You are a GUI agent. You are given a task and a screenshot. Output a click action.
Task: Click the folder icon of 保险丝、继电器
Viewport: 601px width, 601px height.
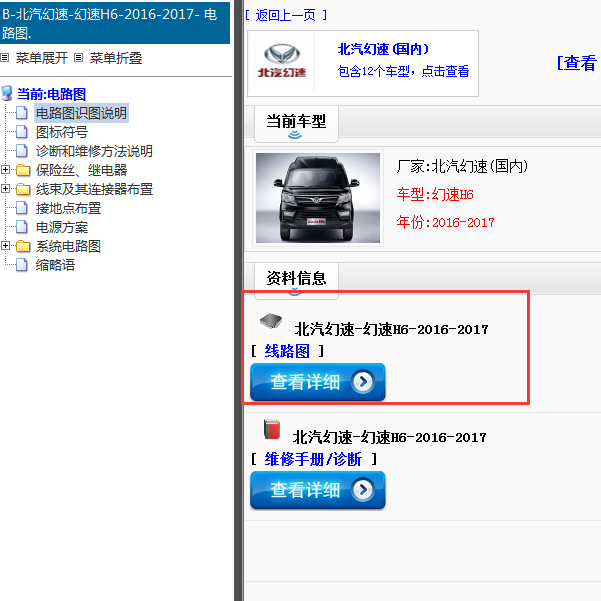pyautogui.click(x=23, y=170)
